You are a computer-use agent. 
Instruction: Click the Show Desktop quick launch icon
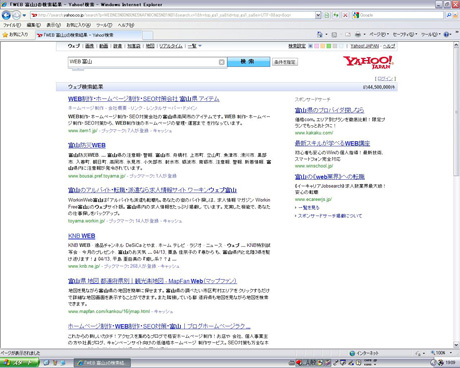[46, 363]
